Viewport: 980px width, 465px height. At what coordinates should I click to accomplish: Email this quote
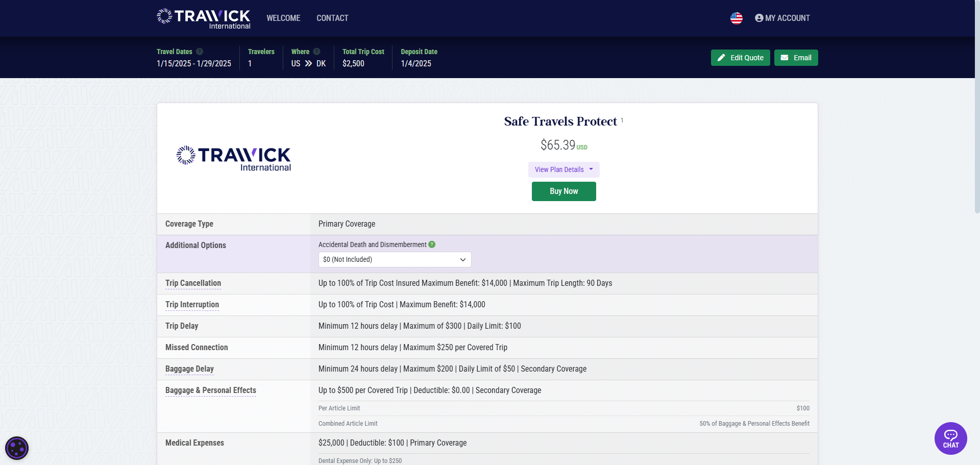796,58
